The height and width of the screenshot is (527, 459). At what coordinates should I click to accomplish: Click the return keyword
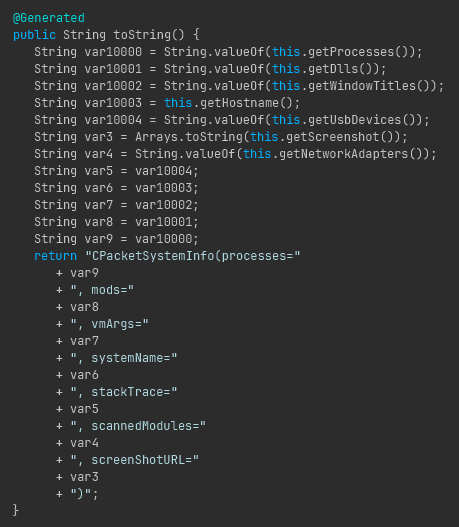[x=55, y=256]
